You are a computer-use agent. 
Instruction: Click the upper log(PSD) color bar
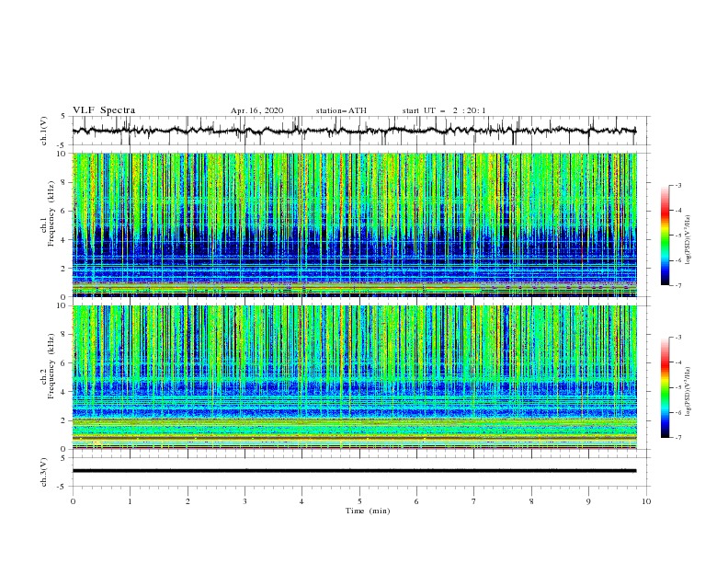[x=665, y=236]
